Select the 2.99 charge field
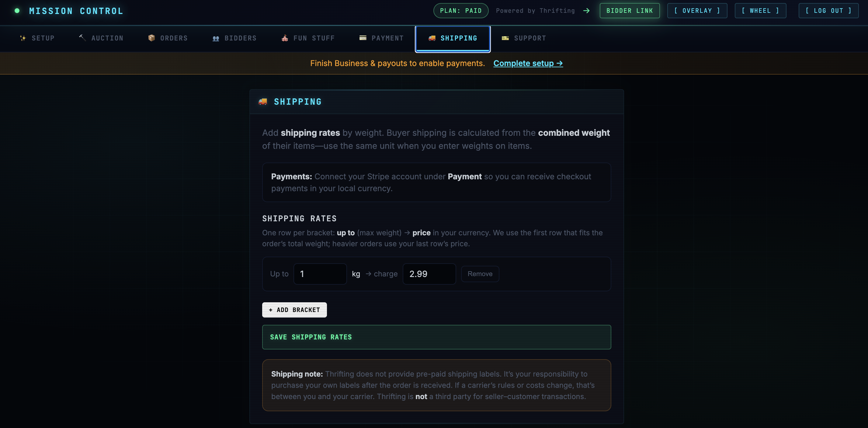868x428 pixels. click(x=429, y=274)
